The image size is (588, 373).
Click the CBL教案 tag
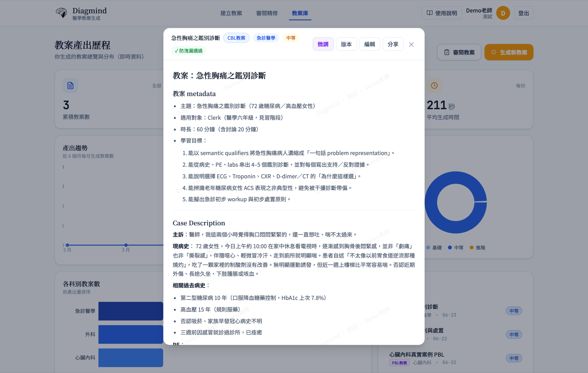click(x=236, y=38)
